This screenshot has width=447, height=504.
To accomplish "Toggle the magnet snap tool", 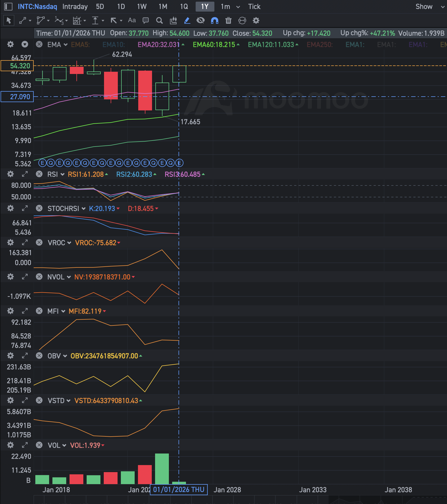I will (214, 20).
